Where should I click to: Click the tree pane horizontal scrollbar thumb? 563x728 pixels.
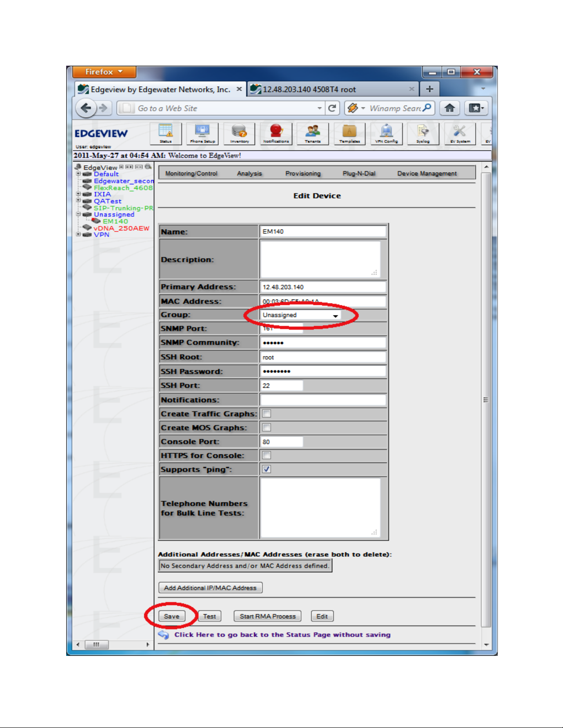(97, 644)
